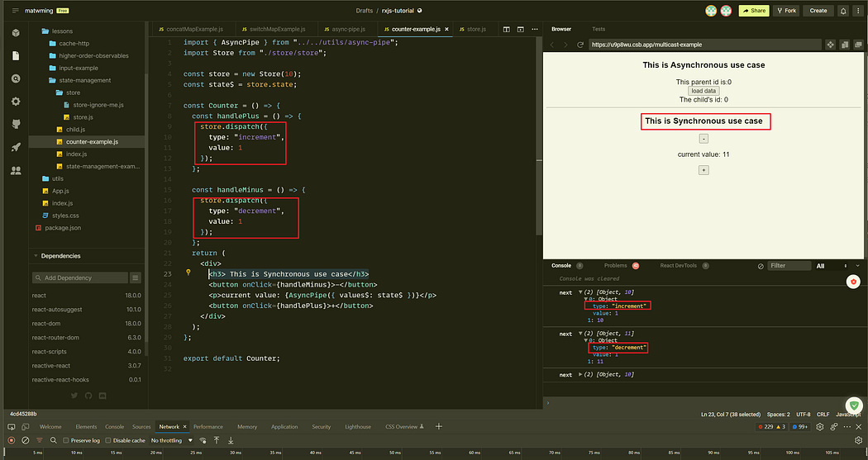The width and height of the screenshot is (868, 460).
Task: Click the load data button in preview
Action: pos(703,91)
